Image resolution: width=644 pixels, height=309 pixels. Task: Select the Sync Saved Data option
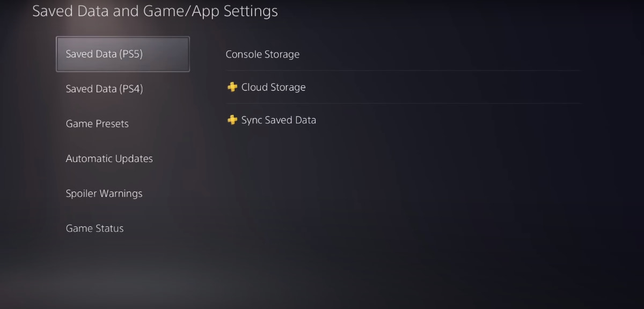(404, 120)
